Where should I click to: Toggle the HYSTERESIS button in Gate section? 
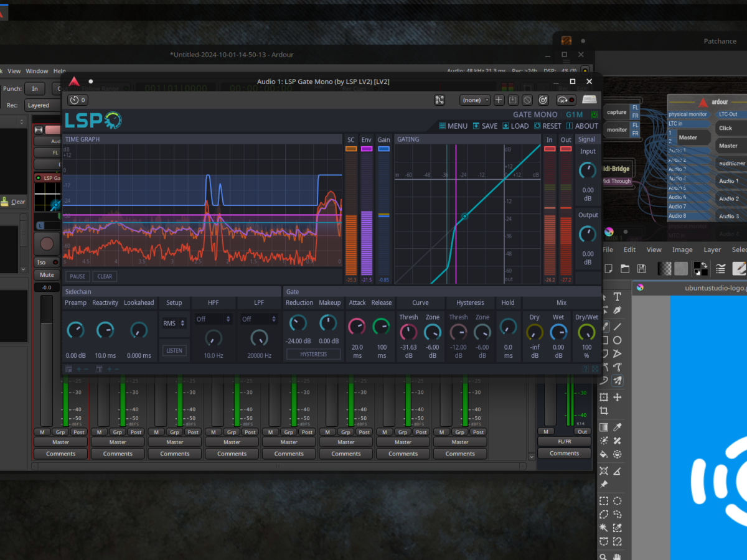(313, 354)
